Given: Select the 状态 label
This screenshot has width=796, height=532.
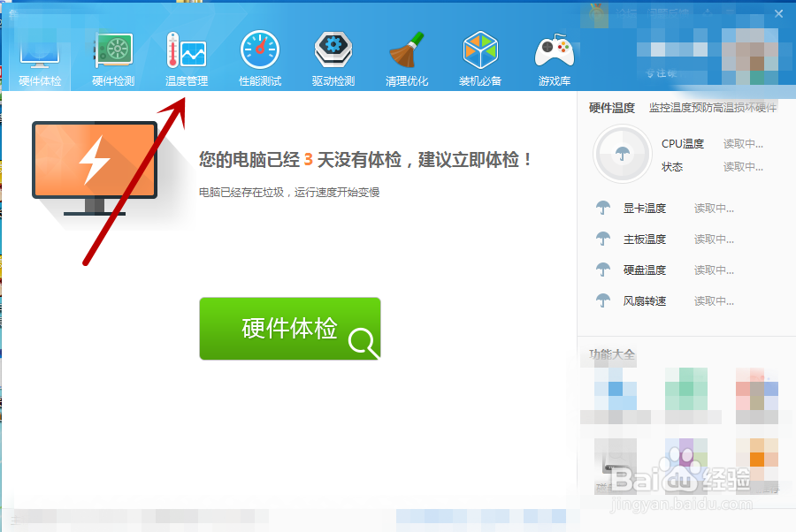Looking at the screenshot, I should point(672,167).
